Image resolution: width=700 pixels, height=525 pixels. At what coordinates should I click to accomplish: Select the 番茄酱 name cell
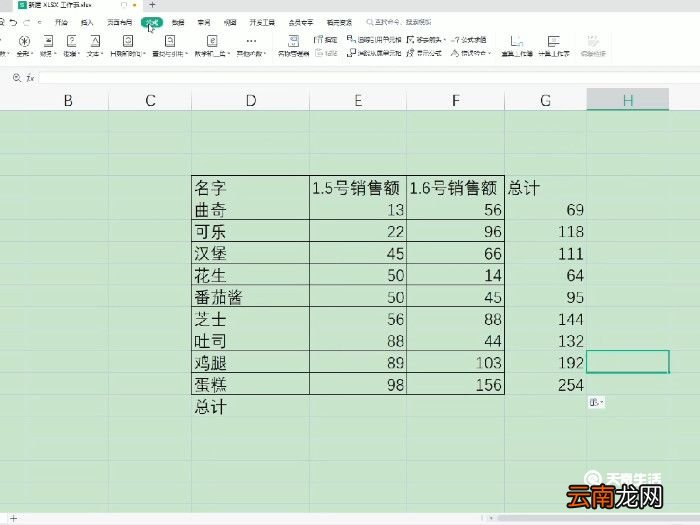click(250, 296)
